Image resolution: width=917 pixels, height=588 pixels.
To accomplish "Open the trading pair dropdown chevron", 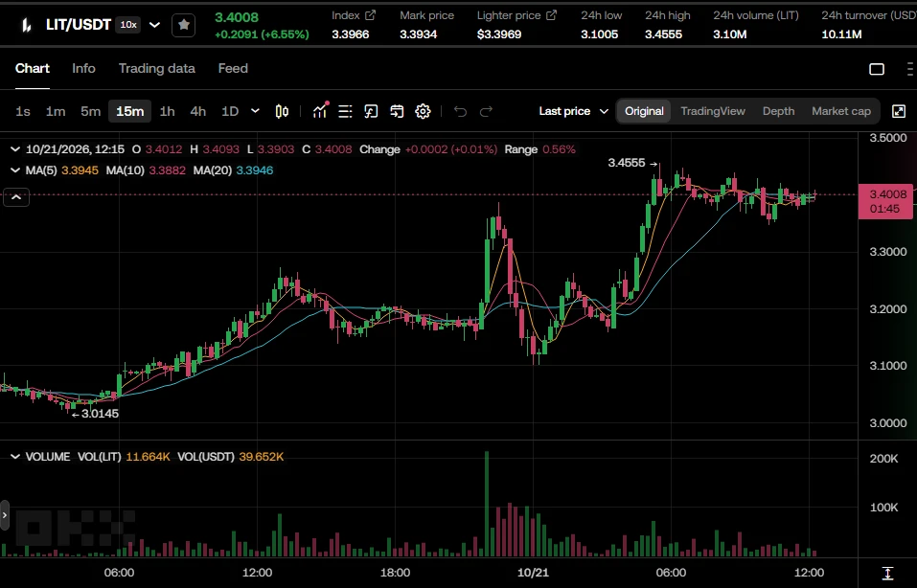I will 154,25.
